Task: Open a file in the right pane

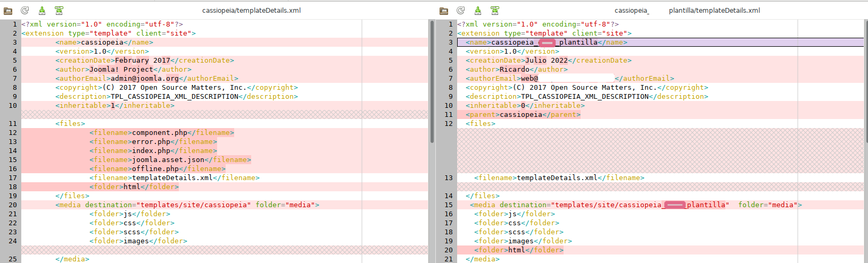Action: coord(444,11)
